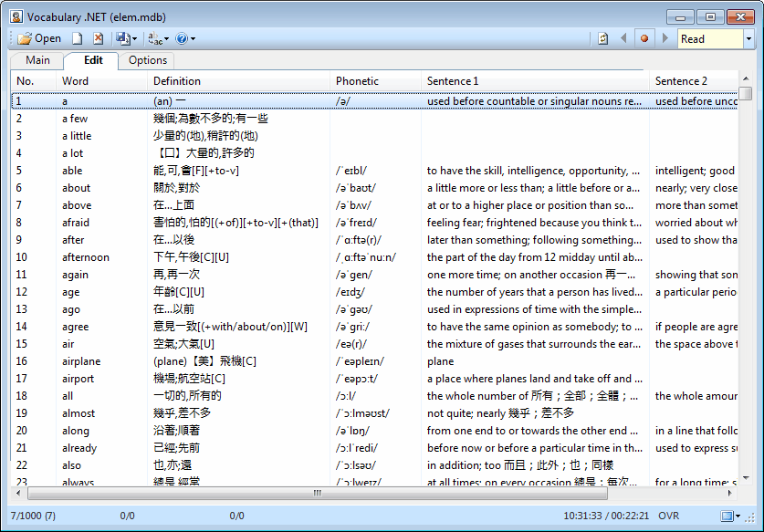Click the OVR indicator in status bar
The image size is (764, 532).
tap(668, 516)
